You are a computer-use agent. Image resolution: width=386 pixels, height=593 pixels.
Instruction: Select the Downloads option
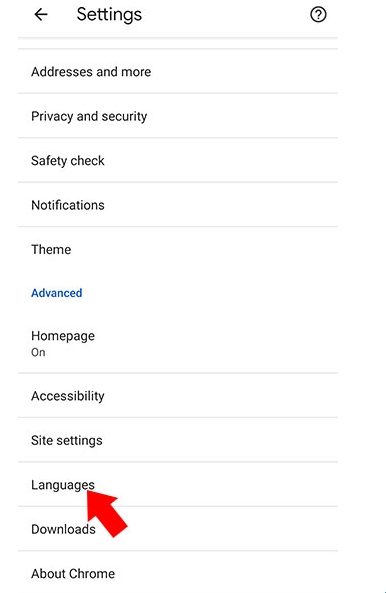point(178,529)
